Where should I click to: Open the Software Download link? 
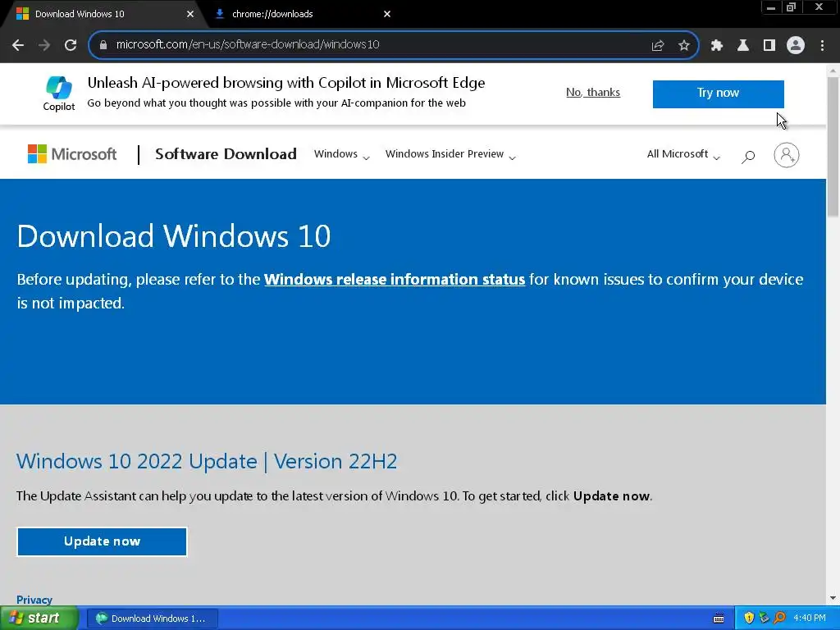(226, 154)
